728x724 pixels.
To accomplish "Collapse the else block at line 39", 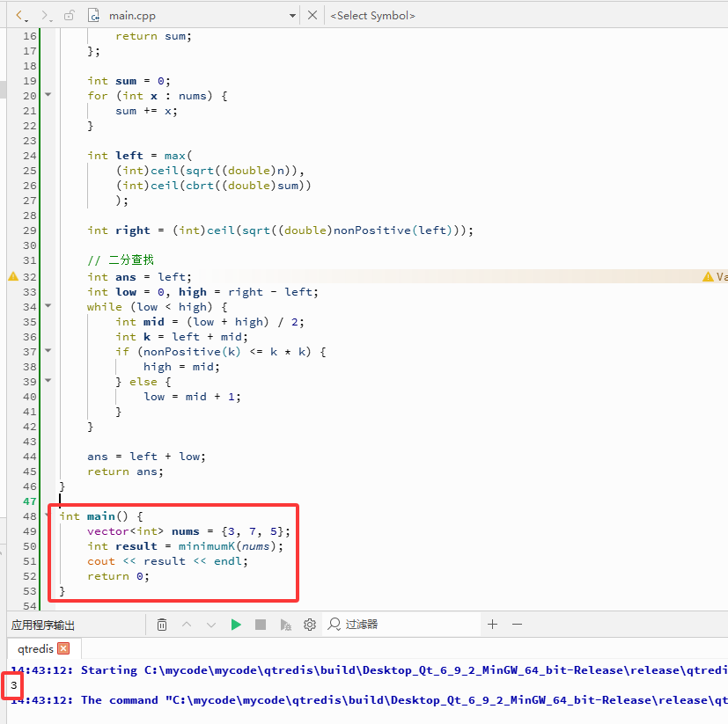I will (x=48, y=381).
